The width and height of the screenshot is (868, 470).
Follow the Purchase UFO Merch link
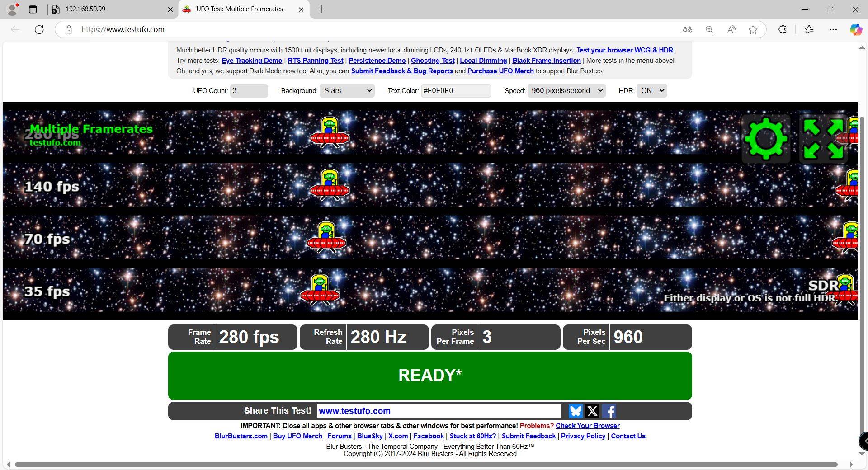[500, 71]
